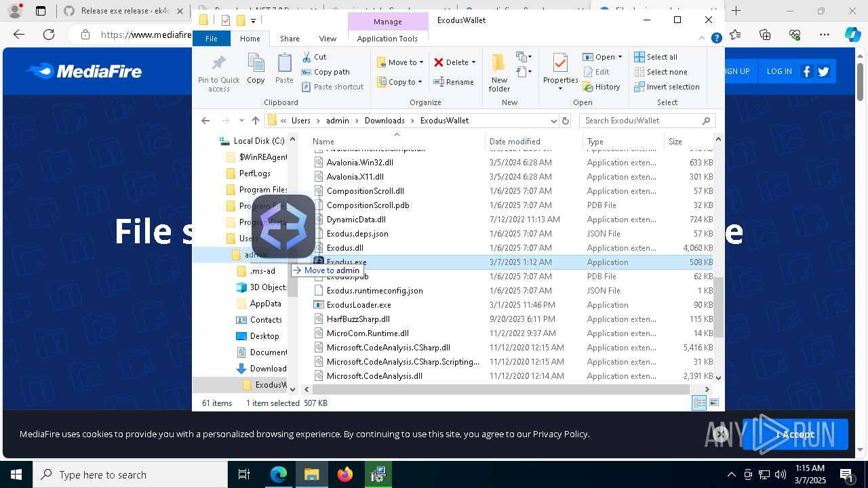Click the MediaFire logo
This screenshot has width=868, height=488.
(x=84, y=71)
